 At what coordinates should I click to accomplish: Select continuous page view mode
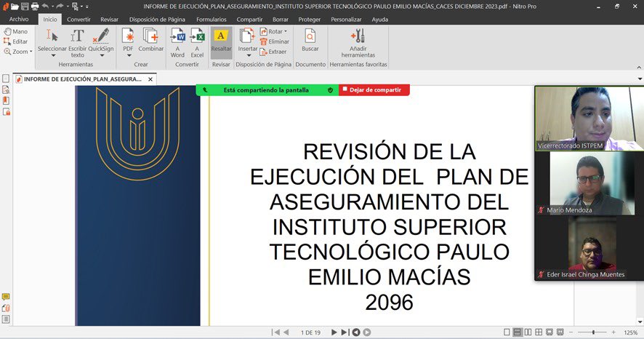click(518, 332)
